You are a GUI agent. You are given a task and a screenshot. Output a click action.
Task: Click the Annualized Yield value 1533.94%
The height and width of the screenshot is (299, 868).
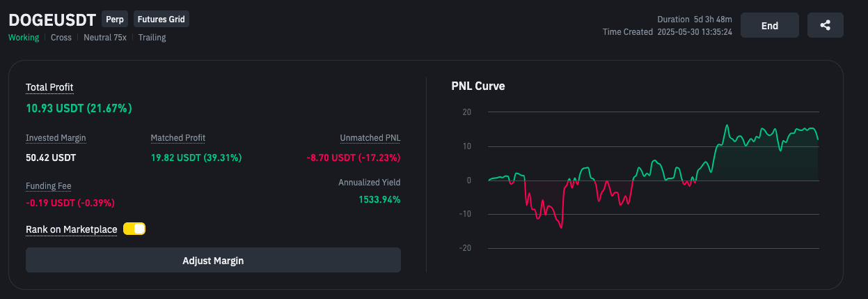point(379,200)
